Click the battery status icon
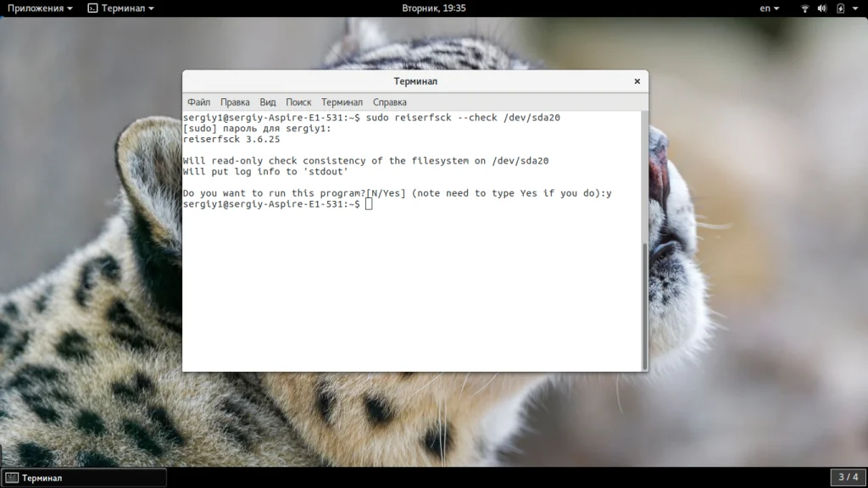 [x=840, y=8]
